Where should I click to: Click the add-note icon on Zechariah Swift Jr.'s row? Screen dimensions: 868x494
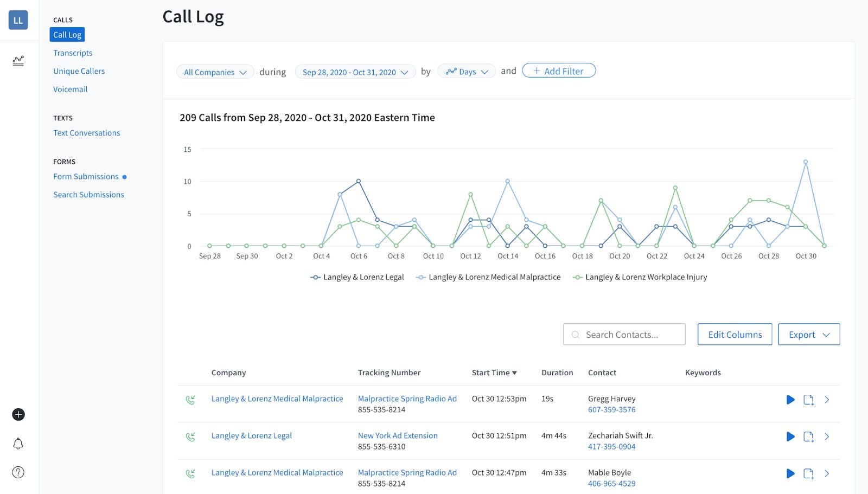pos(809,437)
